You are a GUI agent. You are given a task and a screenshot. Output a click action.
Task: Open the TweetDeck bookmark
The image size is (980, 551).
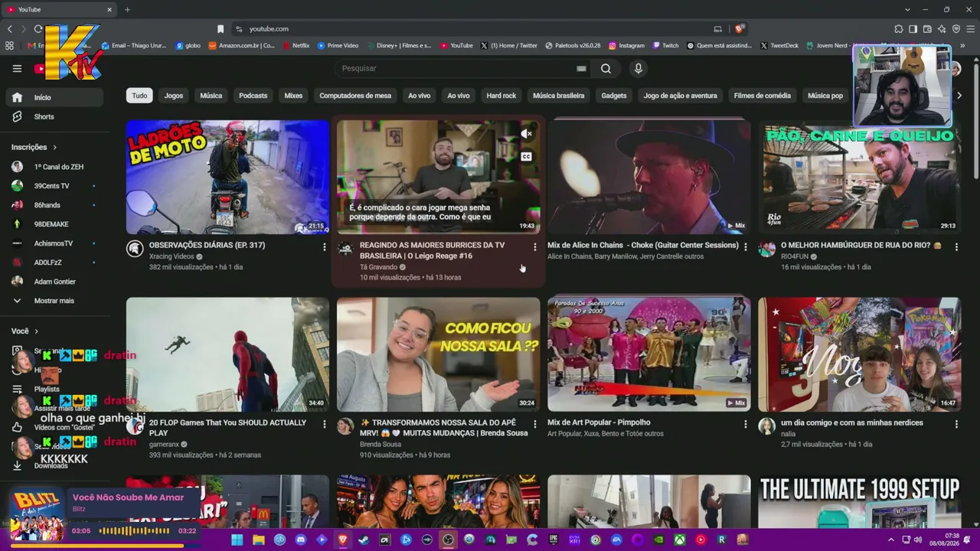coord(779,45)
